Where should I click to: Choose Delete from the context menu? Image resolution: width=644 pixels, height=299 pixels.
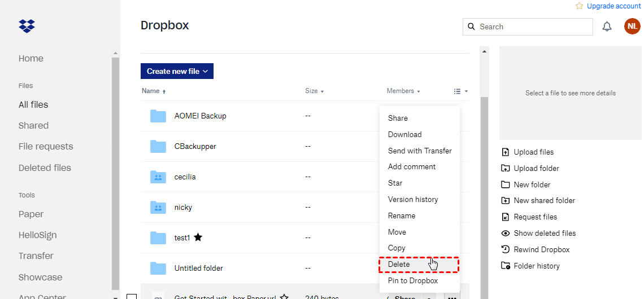pyautogui.click(x=399, y=264)
